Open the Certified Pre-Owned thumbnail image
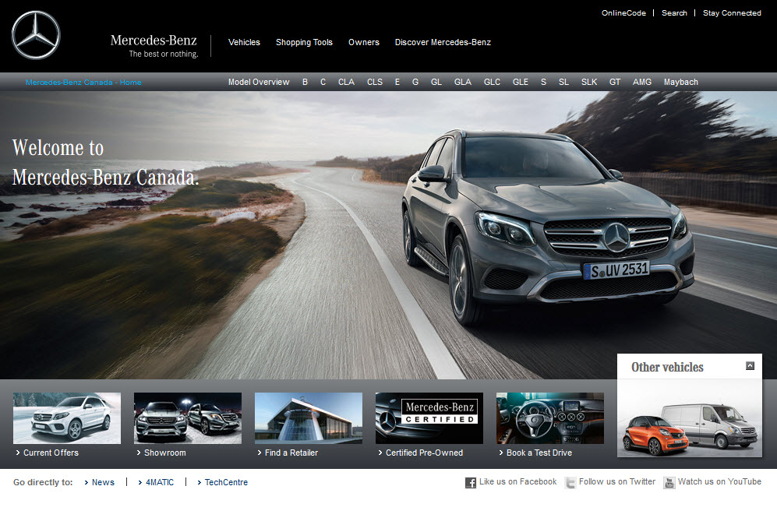The image size is (777, 532). (429, 418)
